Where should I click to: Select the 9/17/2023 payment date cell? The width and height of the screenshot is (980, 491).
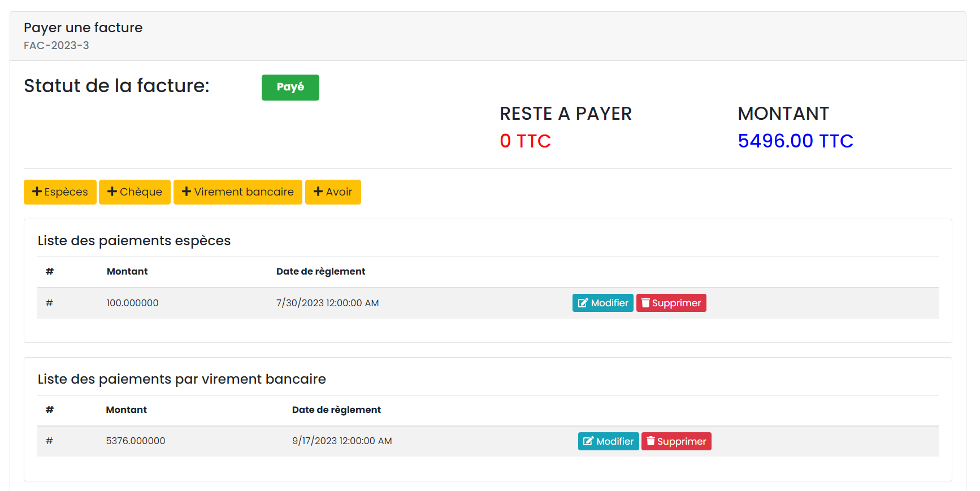pos(342,441)
